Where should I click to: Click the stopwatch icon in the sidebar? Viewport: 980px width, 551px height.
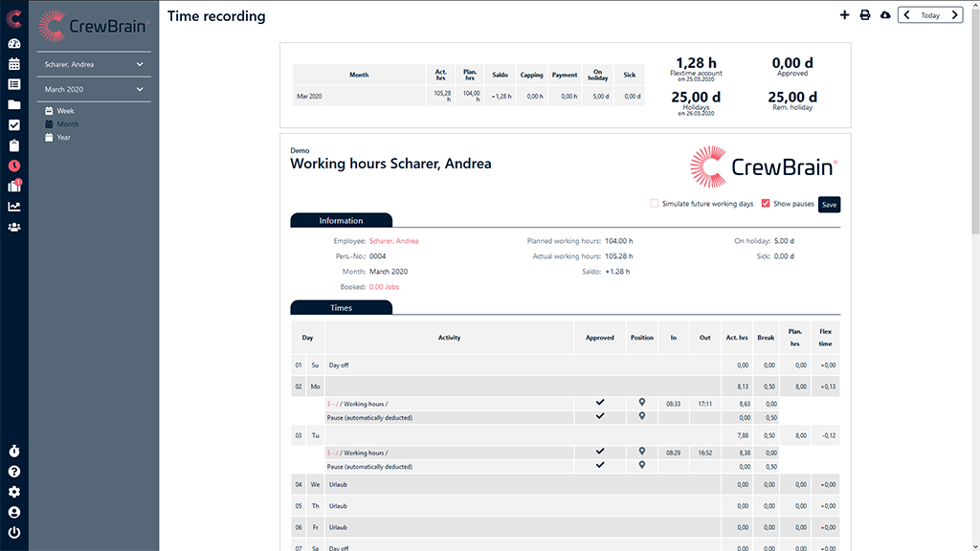(x=14, y=451)
